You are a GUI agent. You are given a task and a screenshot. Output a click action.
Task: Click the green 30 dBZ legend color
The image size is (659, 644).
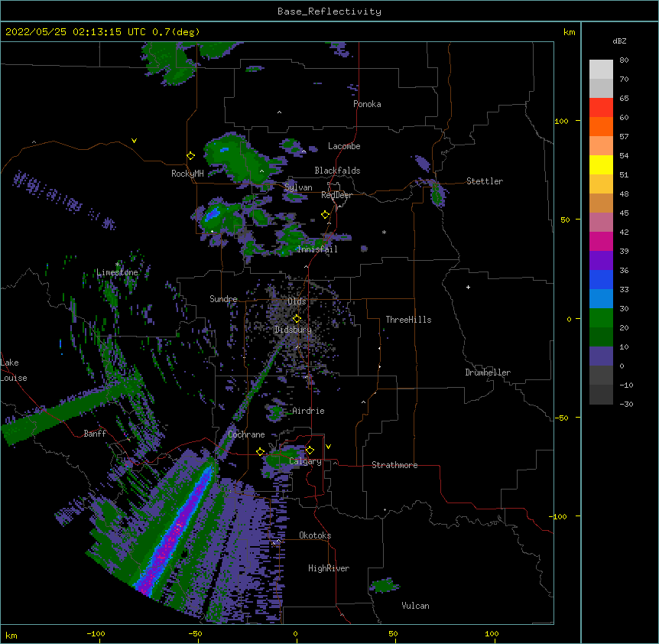coord(601,318)
